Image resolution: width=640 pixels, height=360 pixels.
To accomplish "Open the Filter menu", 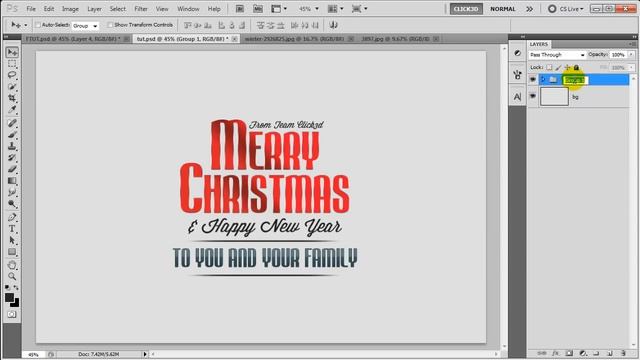I will click(141, 9).
